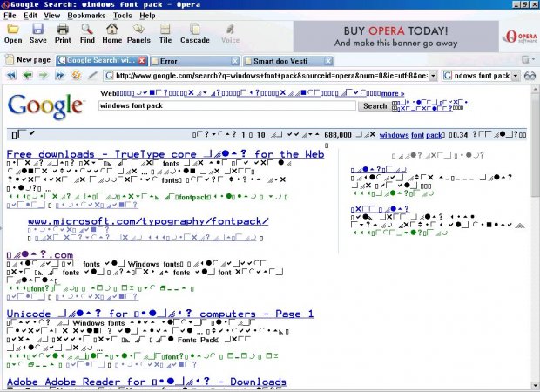Open Free downloads TrueType core result
540x392 pixels.
[165, 154]
